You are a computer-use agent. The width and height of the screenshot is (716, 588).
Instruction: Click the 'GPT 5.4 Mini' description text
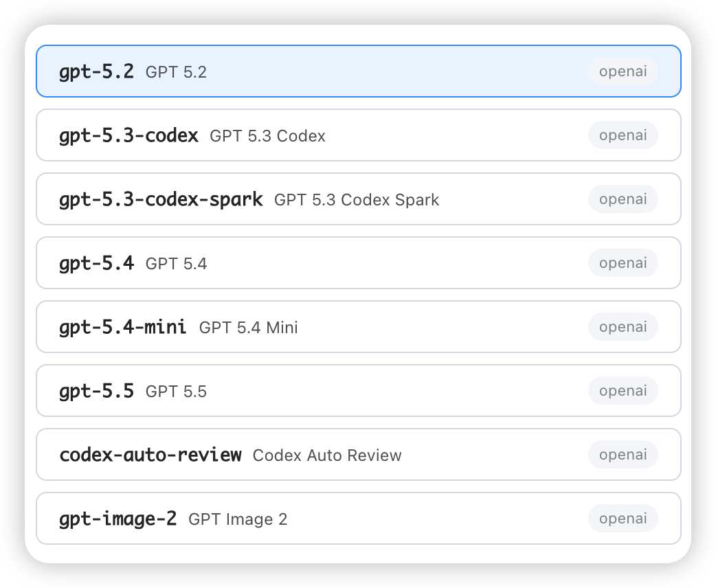click(x=249, y=328)
